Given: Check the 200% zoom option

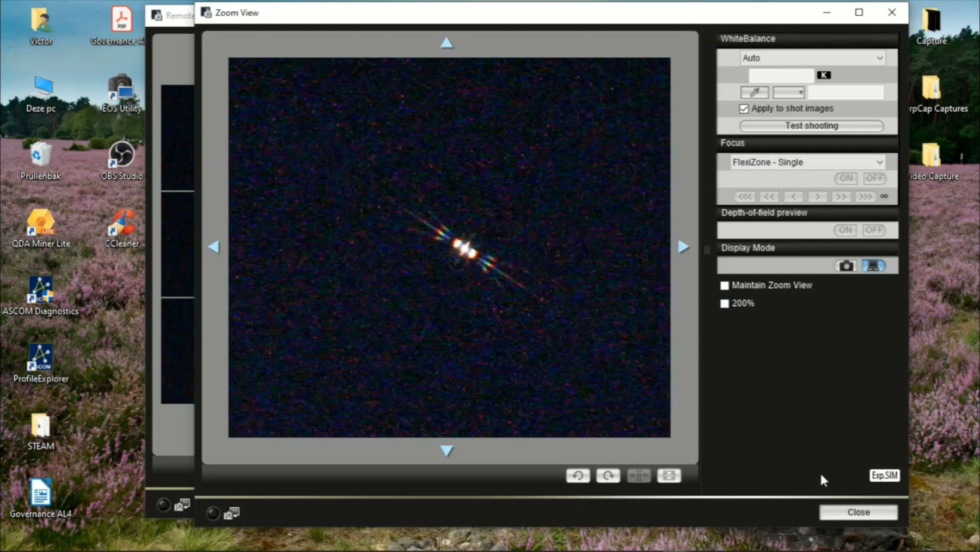Looking at the screenshot, I should click(x=725, y=304).
